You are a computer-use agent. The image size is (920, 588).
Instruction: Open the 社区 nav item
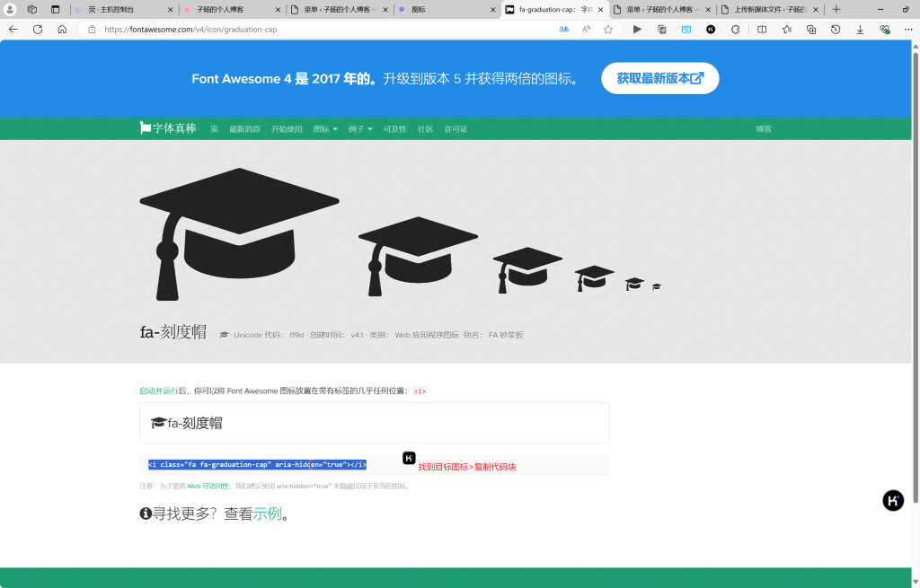(x=425, y=129)
